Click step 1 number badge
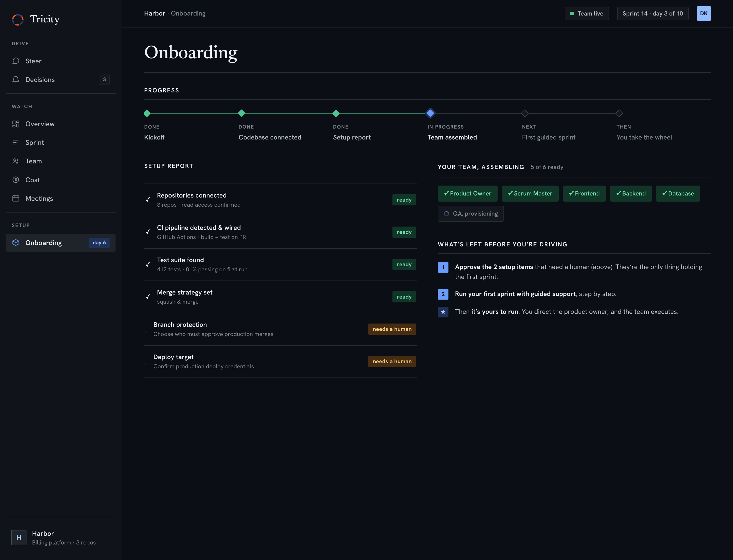The image size is (733, 560). click(x=443, y=267)
